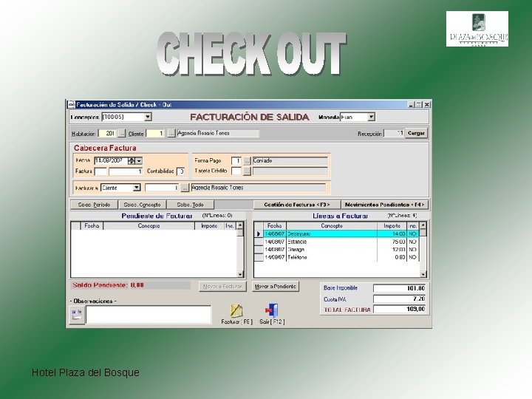Click the Habitación number field 201
The image size is (532, 399).
[108, 133]
